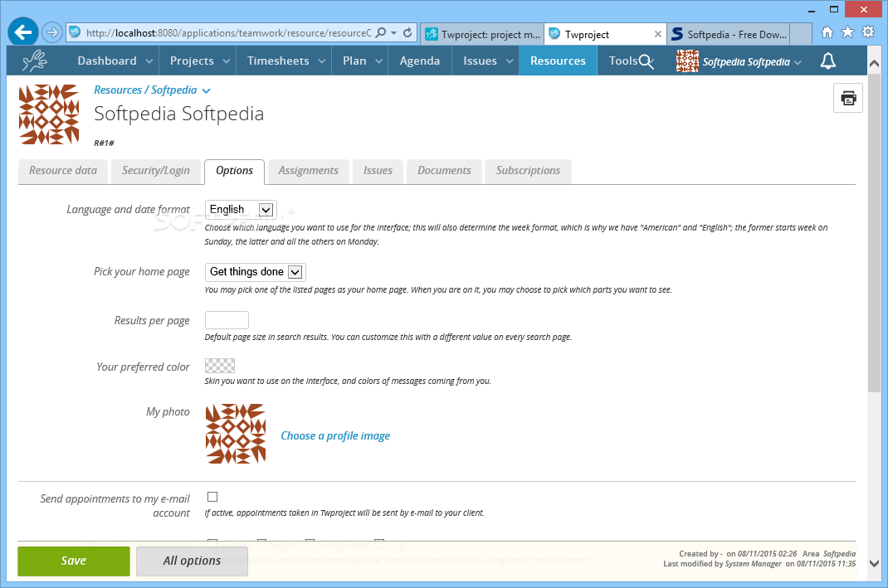Expand the Projects menu arrow
This screenshot has width=888, height=588.
[x=226, y=61]
